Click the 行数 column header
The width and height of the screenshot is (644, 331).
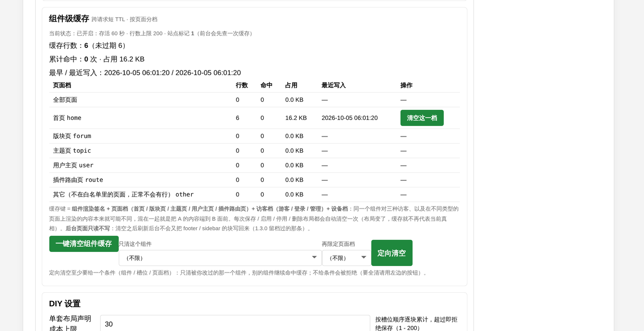pos(242,85)
